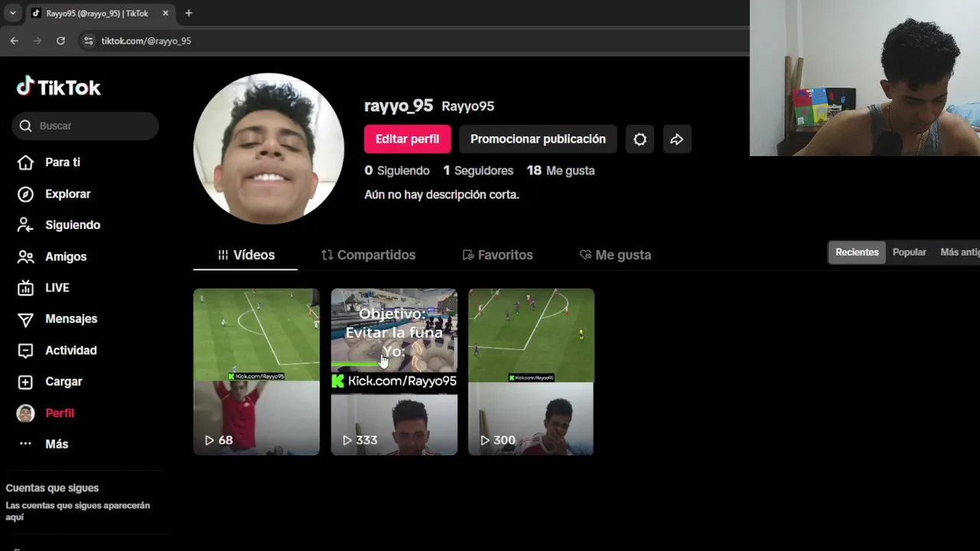Screen dimensions: 980x551
Task: Close the Rayyo95 TikTok browser tab
Action: (x=165, y=13)
